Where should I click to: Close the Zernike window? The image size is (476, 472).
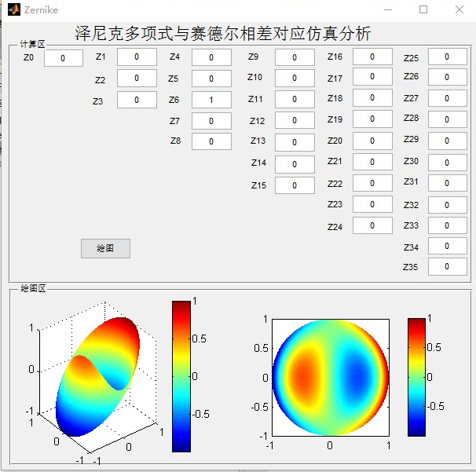click(x=460, y=9)
